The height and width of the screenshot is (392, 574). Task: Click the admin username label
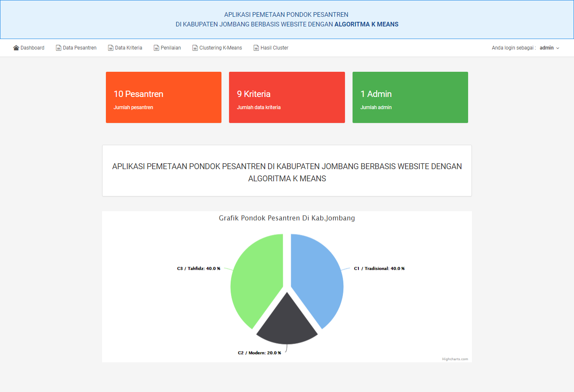point(547,48)
